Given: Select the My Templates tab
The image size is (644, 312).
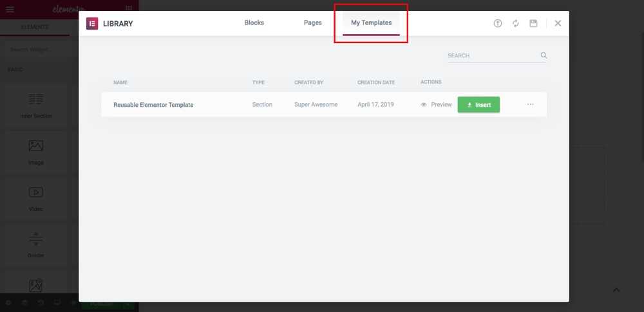Looking at the screenshot, I should tap(371, 23).
